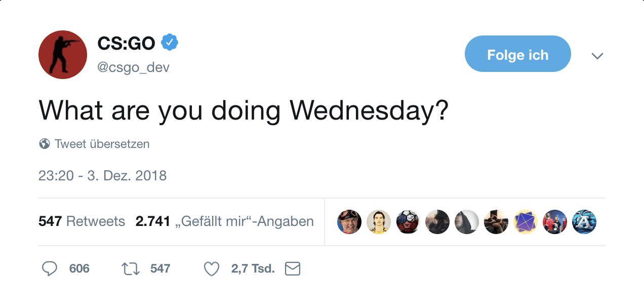
Task: Show the 547 Retweets list
Action: click(x=82, y=221)
